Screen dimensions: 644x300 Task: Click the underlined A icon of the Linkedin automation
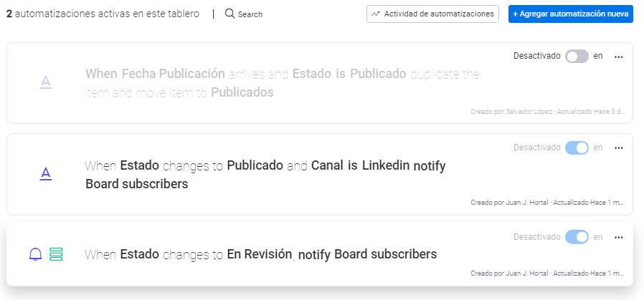46,173
